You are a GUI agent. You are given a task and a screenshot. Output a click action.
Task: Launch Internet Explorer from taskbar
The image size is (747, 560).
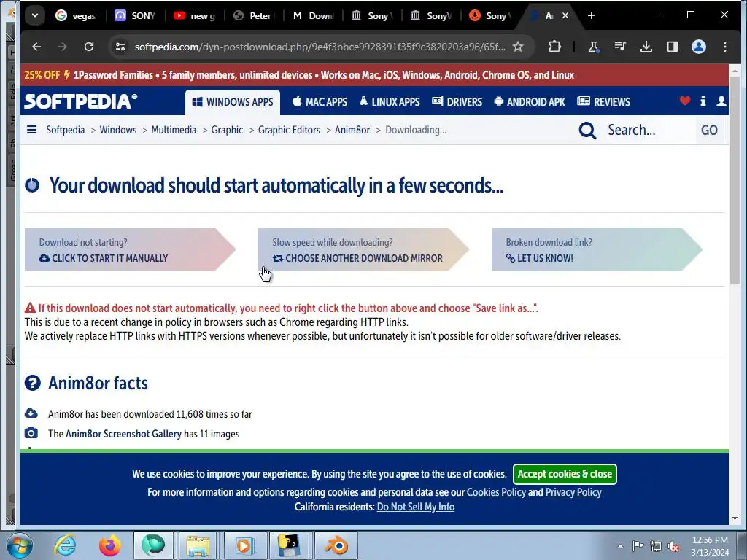[65, 545]
